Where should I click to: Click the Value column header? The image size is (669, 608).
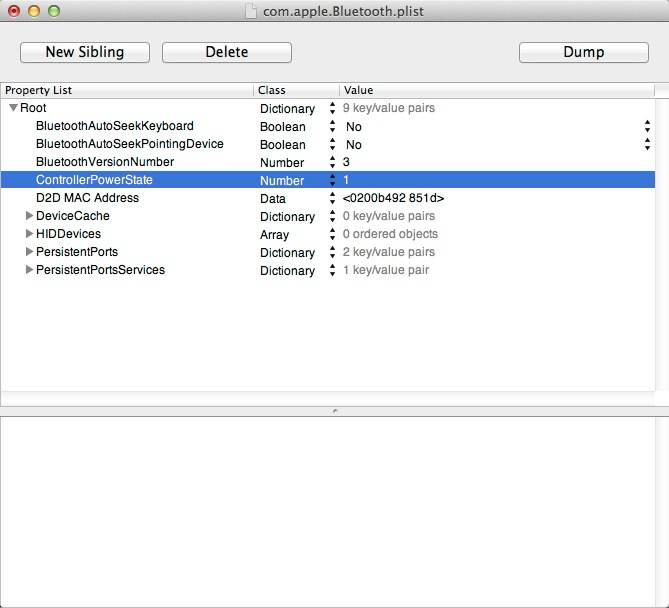tap(496, 90)
